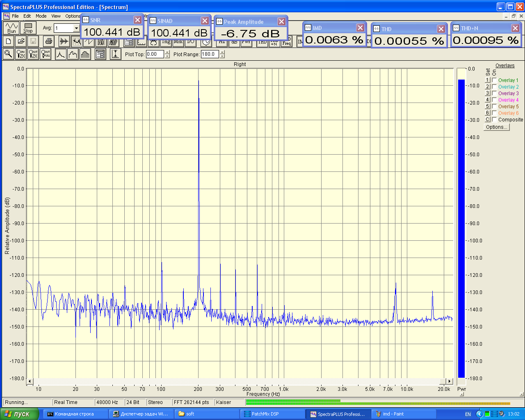Open the Mode menu
Screen dimensions: 525x420
pyautogui.click(x=41, y=16)
